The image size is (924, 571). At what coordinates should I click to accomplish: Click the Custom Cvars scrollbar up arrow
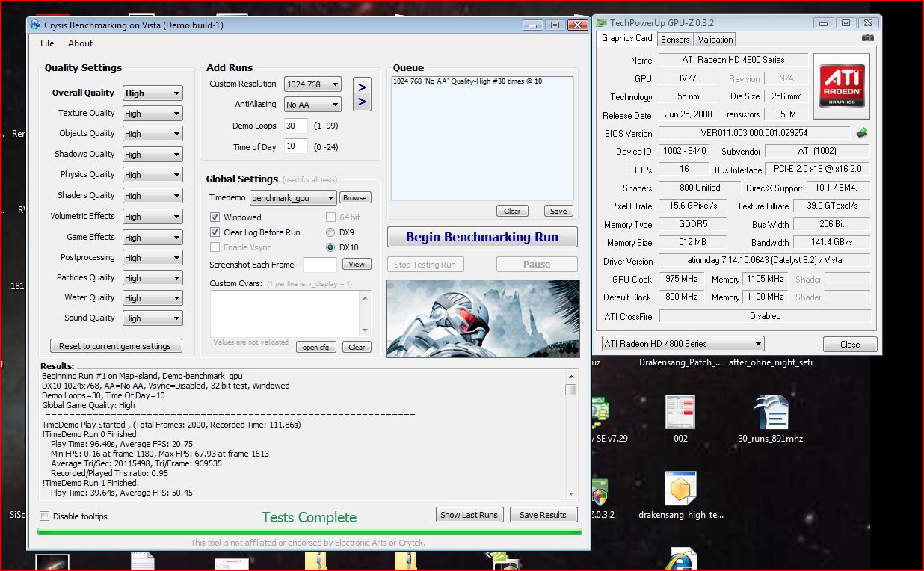click(366, 297)
